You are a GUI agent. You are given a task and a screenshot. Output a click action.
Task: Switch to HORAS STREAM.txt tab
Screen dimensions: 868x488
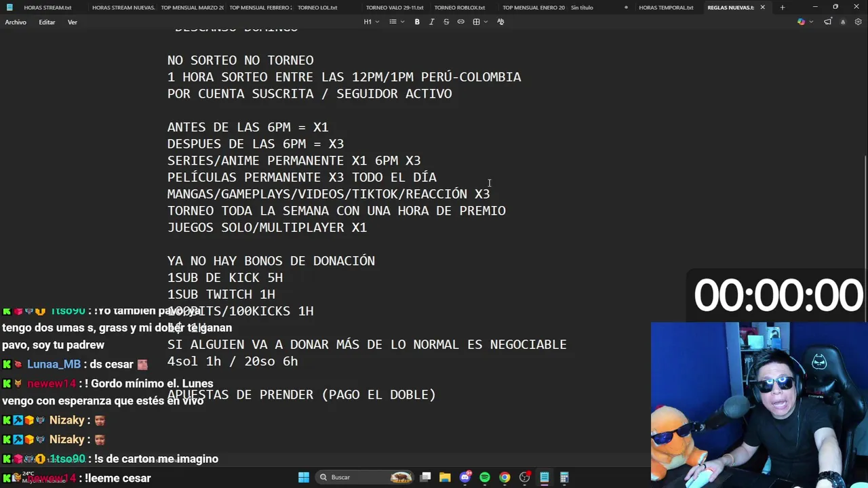[x=47, y=7]
